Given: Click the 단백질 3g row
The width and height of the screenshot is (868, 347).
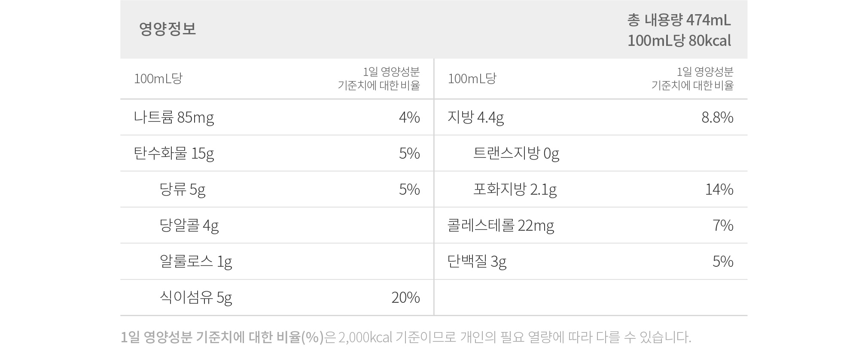Looking at the screenshot, I should (591, 262).
